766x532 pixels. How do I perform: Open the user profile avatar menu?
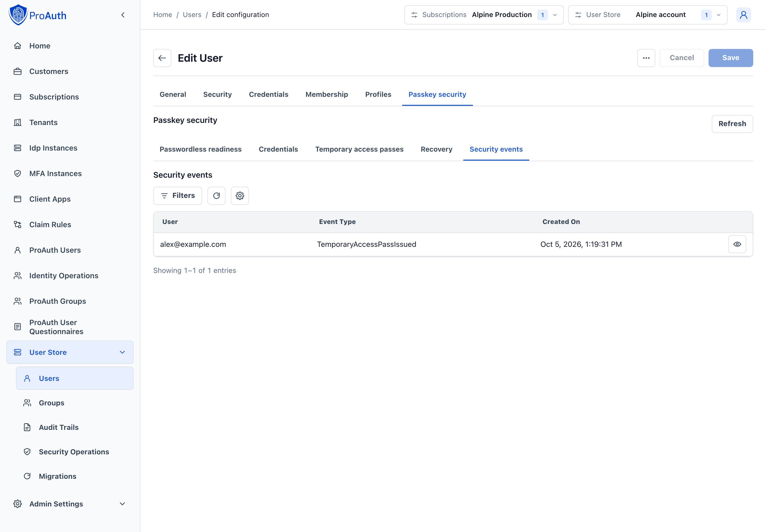click(x=744, y=15)
